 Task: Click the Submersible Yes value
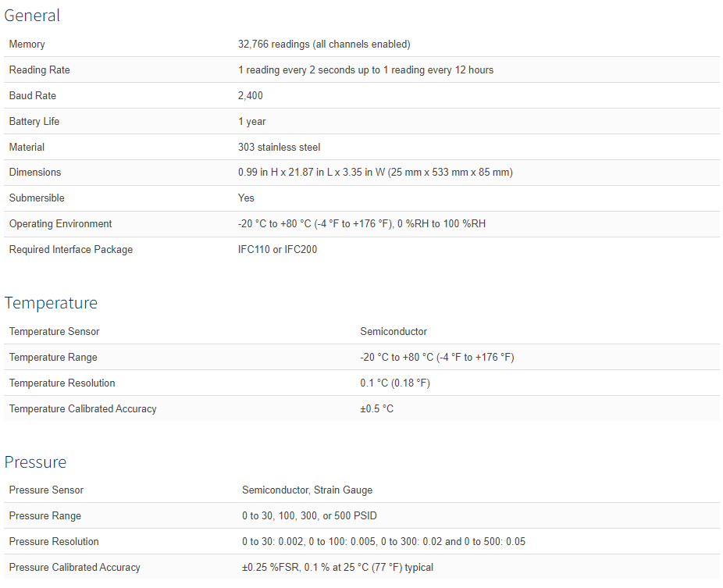[246, 198]
